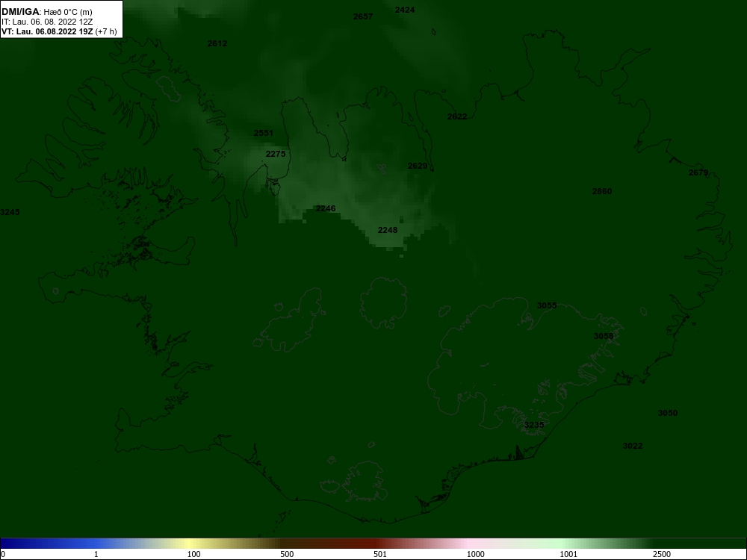Click the 'IT: Lau. 06. 08. 2022 12Z' line
The width and height of the screenshot is (747, 560).
(46, 22)
